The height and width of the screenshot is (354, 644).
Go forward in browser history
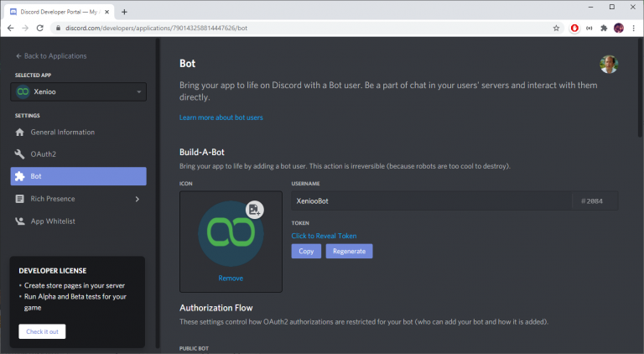tap(25, 28)
